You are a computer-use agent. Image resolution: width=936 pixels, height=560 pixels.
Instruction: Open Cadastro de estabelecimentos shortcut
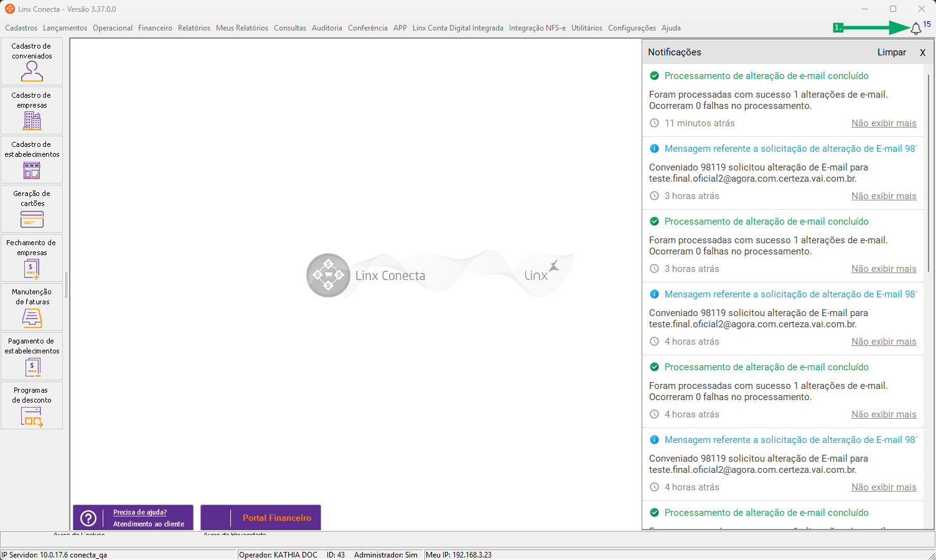tap(32, 160)
